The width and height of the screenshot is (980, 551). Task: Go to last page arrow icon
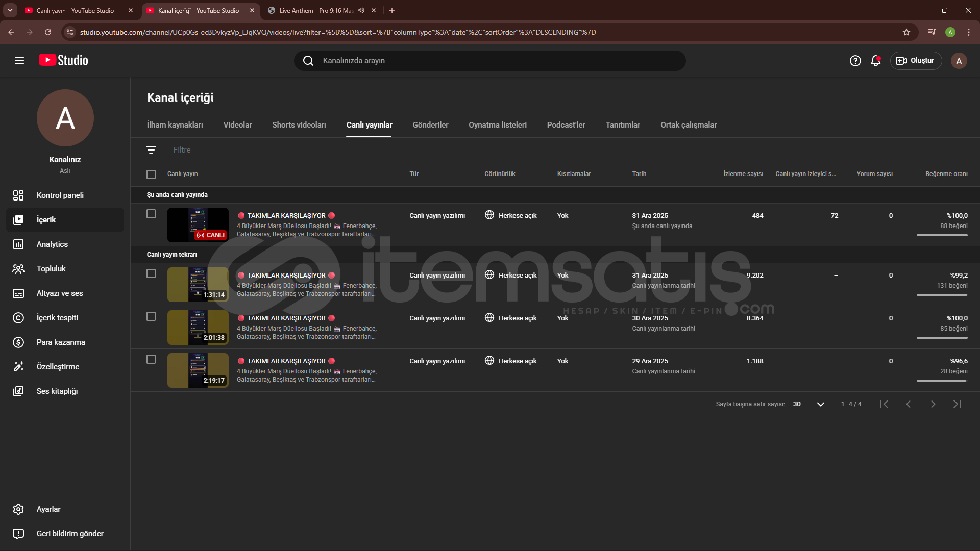[x=957, y=404]
